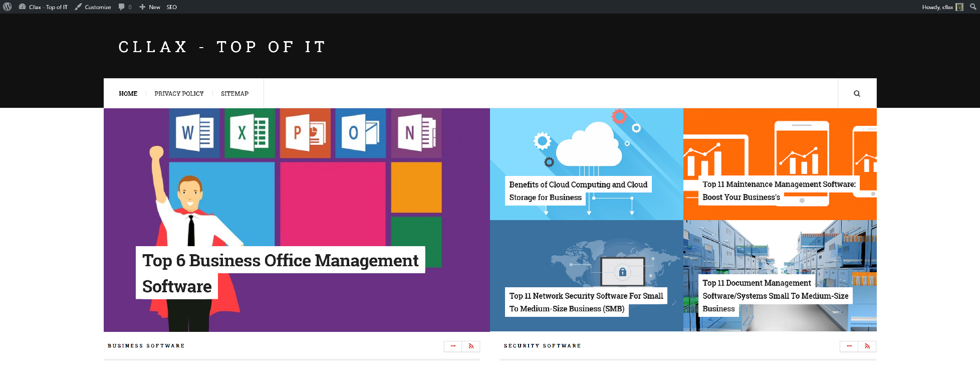Screen dimensions: 980x372
Task: Go to the Home menu item
Action: (x=128, y=94)
